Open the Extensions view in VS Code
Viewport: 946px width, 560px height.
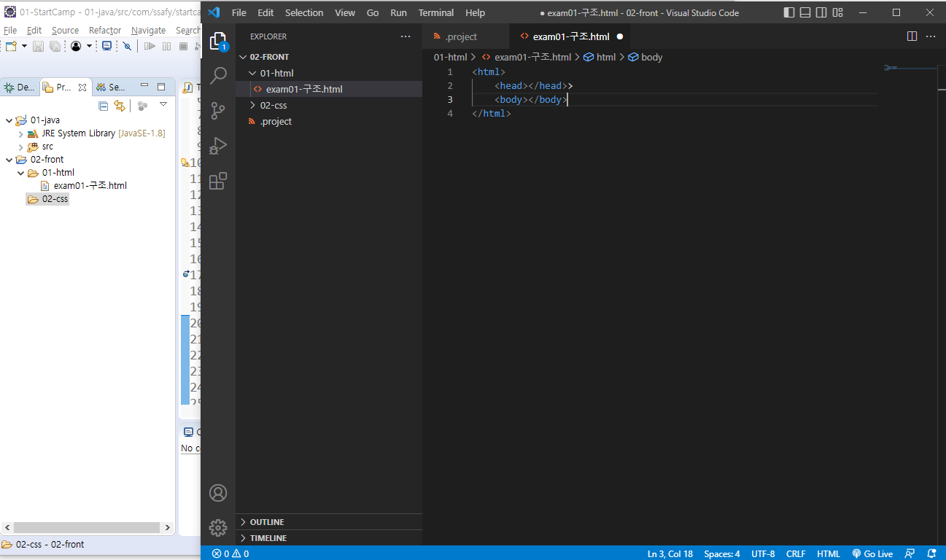(x=218, y=181)
